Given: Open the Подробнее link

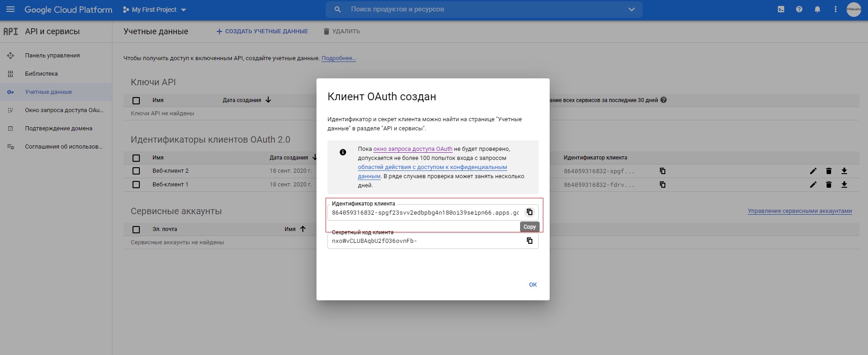Looking at the screenshot, I should [x=339, y=58].
